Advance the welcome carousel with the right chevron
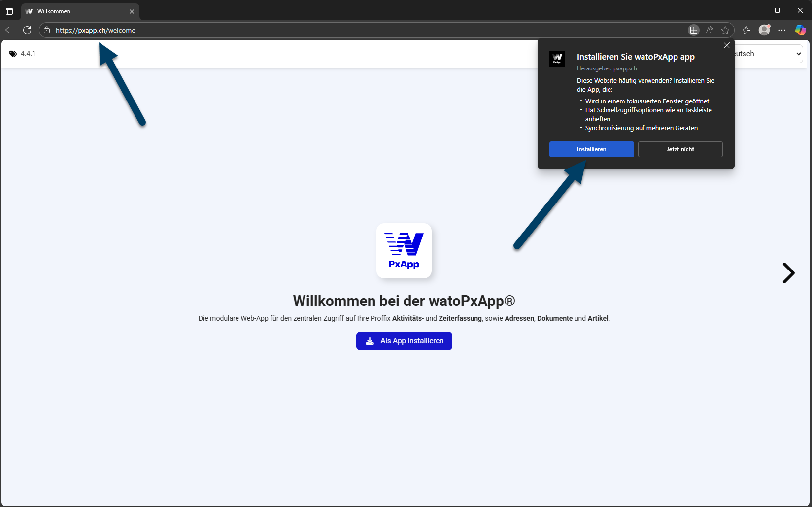The image size is (812, 507). click(x=788, y=272)
